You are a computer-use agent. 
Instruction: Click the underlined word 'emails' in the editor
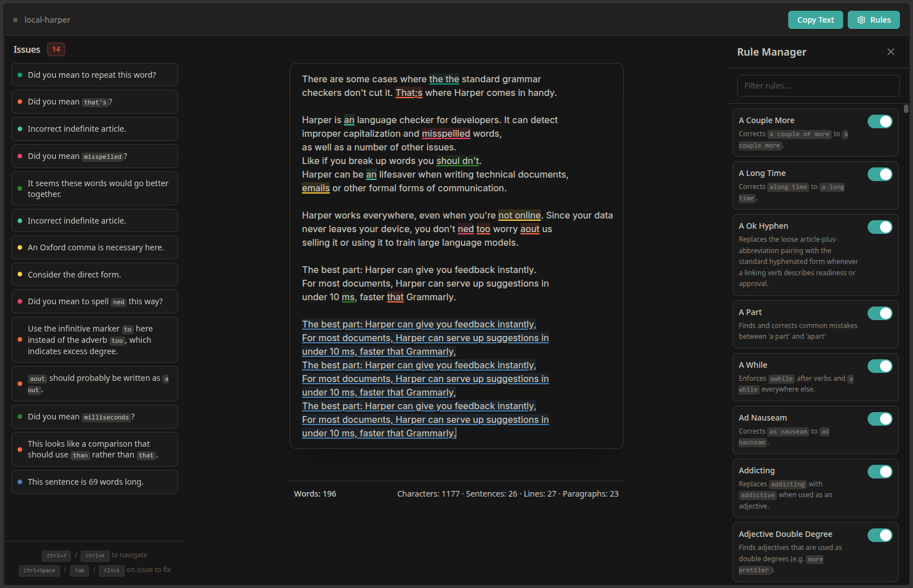315,188
